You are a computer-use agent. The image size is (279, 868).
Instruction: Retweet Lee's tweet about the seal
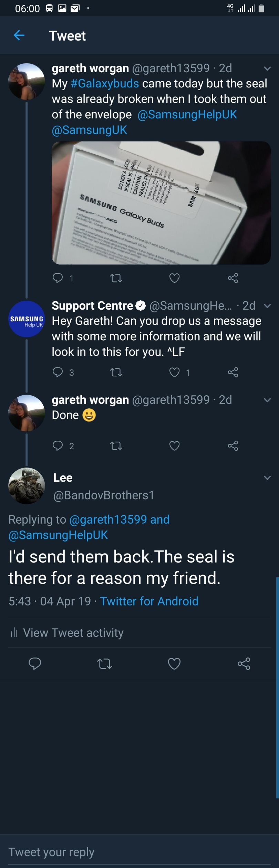point(105,664)
